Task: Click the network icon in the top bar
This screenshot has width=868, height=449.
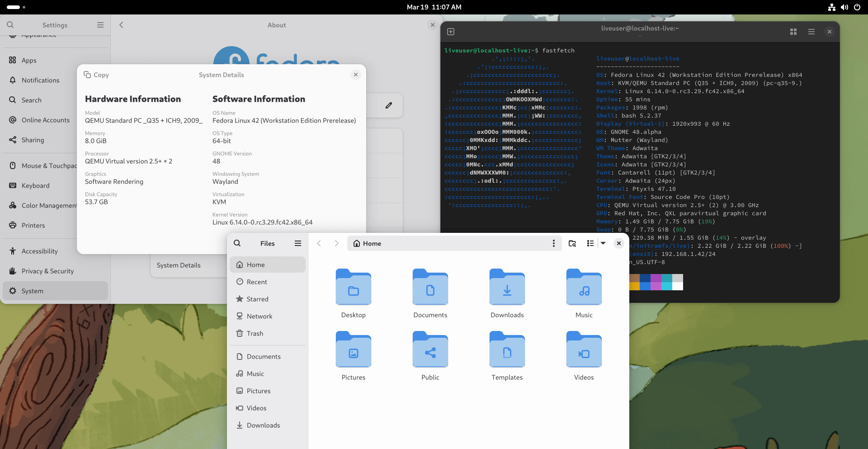Action: (831, 7)
